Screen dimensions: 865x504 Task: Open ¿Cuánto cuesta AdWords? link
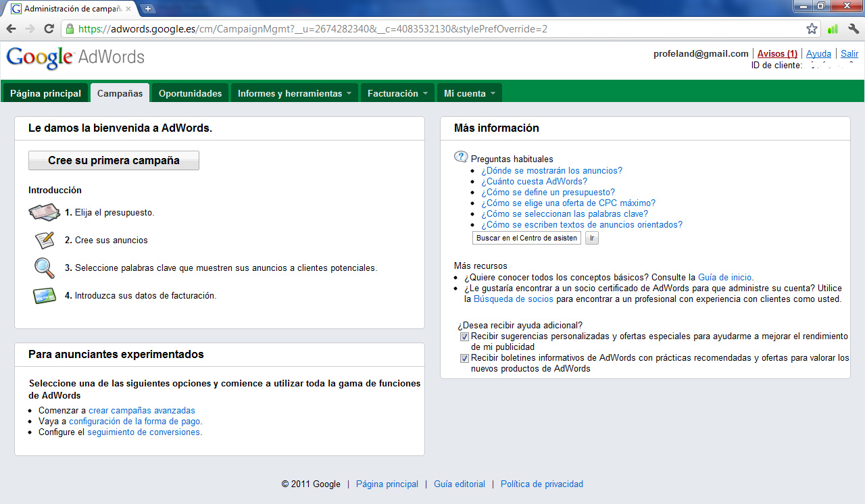[534, 182]
